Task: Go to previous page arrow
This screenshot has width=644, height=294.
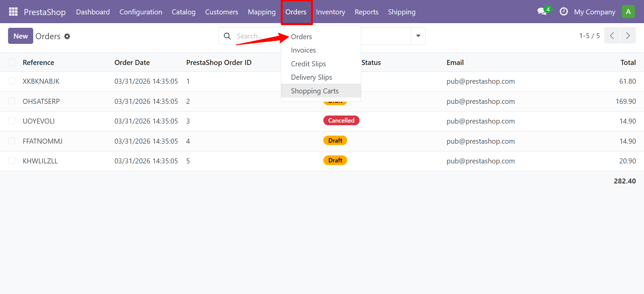Action: (612, 36)
